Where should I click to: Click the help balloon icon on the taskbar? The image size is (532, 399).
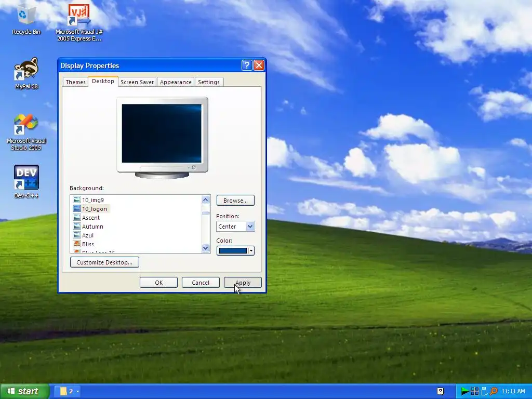[441, 391]
